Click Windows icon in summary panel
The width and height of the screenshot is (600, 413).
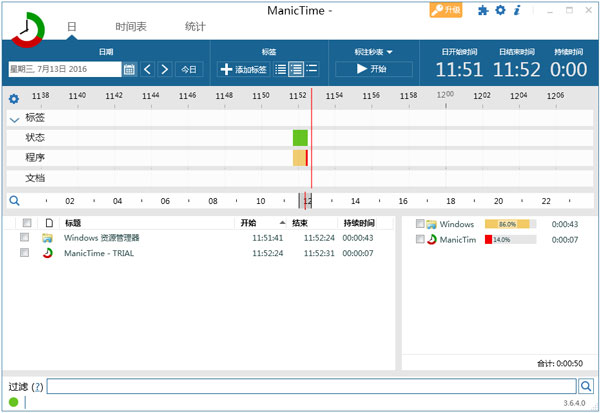432,224
